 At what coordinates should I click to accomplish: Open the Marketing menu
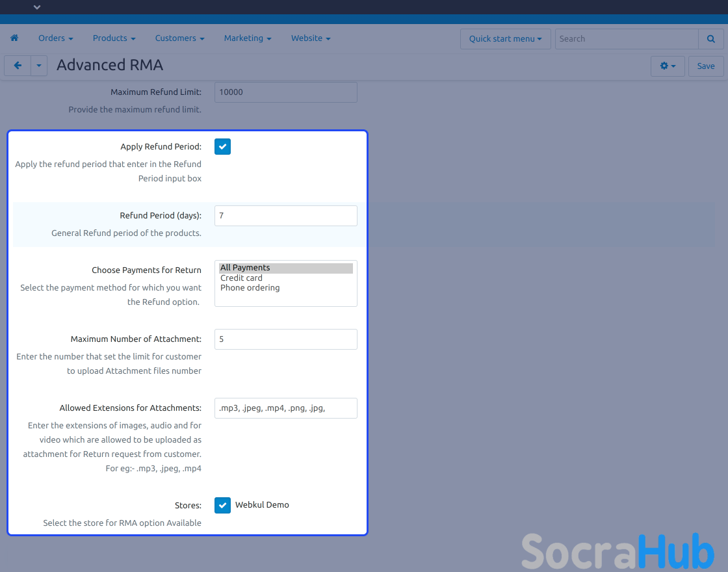(x=248, y=38)
